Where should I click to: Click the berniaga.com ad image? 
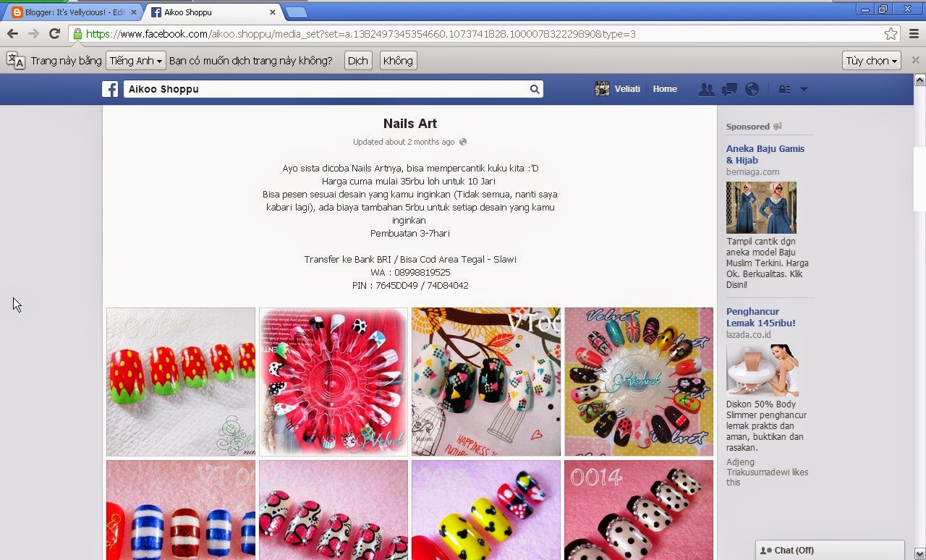click(x=761, y=207)
